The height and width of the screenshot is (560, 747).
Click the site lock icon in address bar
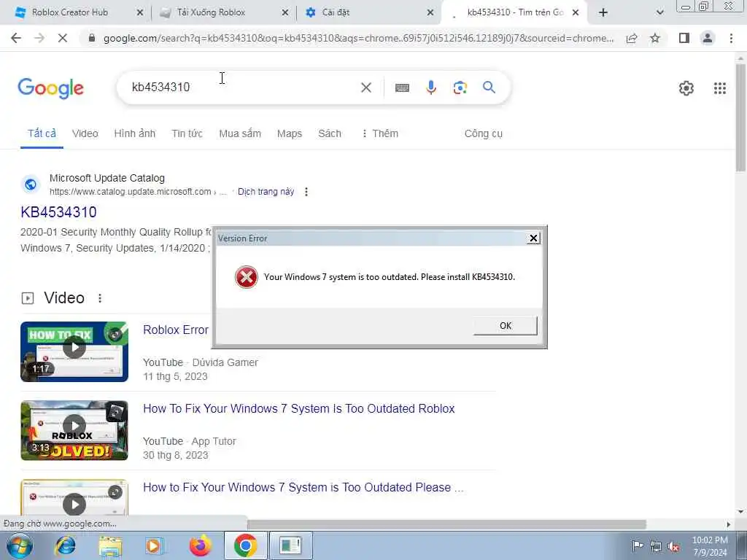pyautogui.click(x=92, y=38)
